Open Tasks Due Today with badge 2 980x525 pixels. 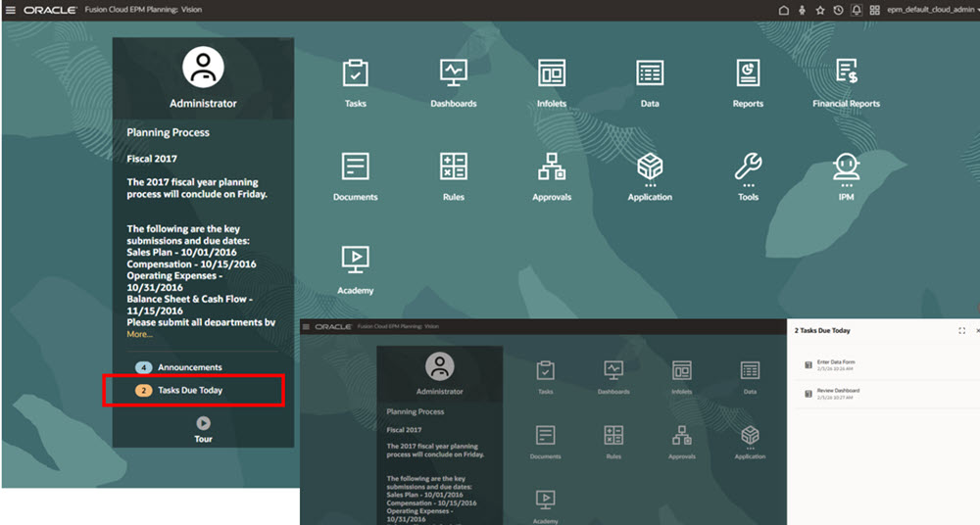(178, 391)
